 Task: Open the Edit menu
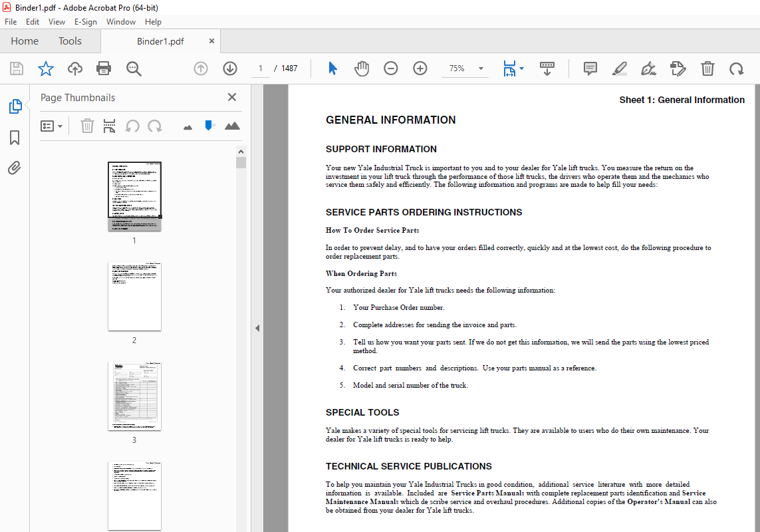[33, 22]
